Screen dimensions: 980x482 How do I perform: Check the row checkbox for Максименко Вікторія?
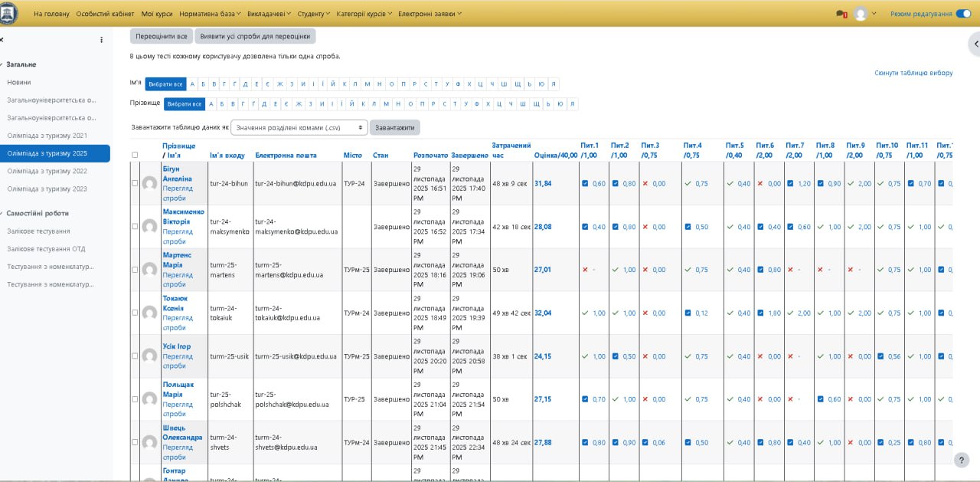point(136,227)
